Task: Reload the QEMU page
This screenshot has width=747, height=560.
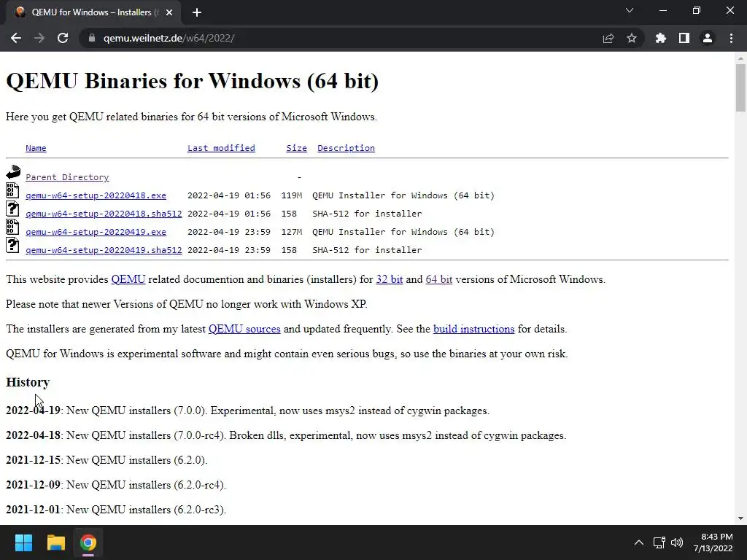Action: 63,38
